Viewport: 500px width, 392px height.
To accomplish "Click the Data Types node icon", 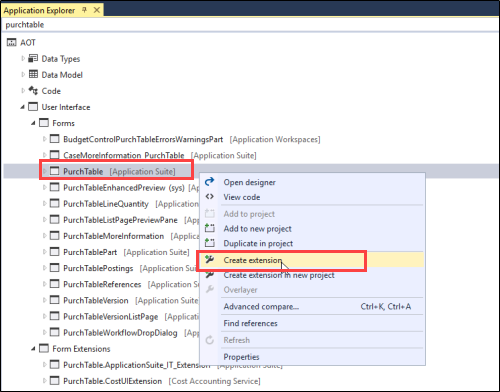I will coord(33,58).
